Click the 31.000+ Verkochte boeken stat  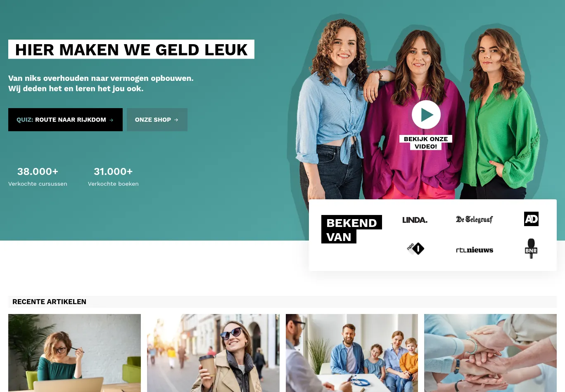point(113,177)
